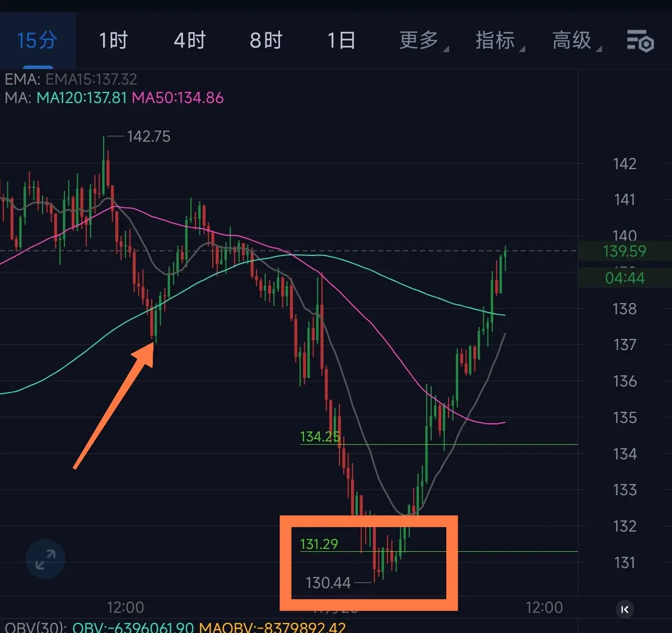The height and width of the screenshot is (633, 672).
Task: Click the 134.25 green level line label
Action: pos(320,436)
